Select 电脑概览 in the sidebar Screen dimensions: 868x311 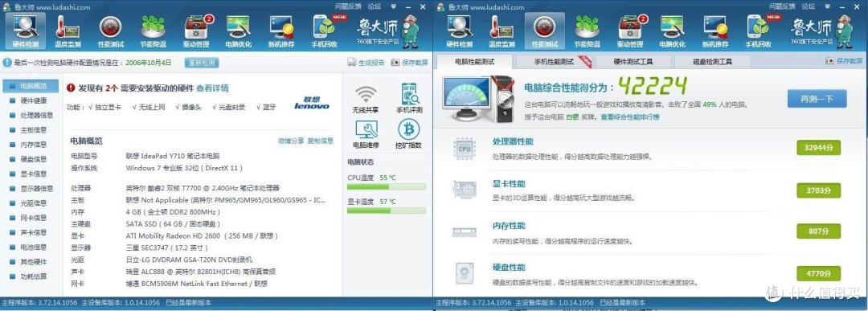pos(31,86)
